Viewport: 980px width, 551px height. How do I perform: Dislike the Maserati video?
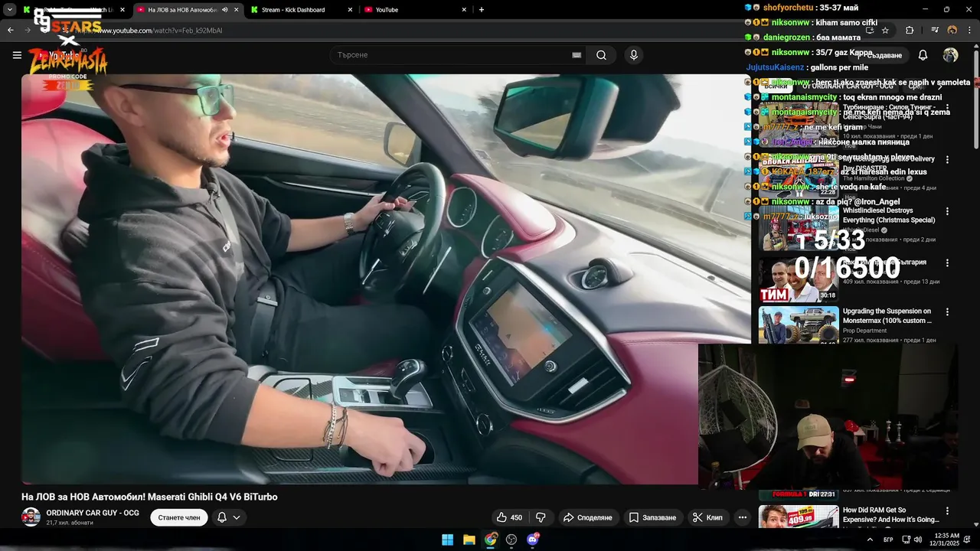click(541, 517)
